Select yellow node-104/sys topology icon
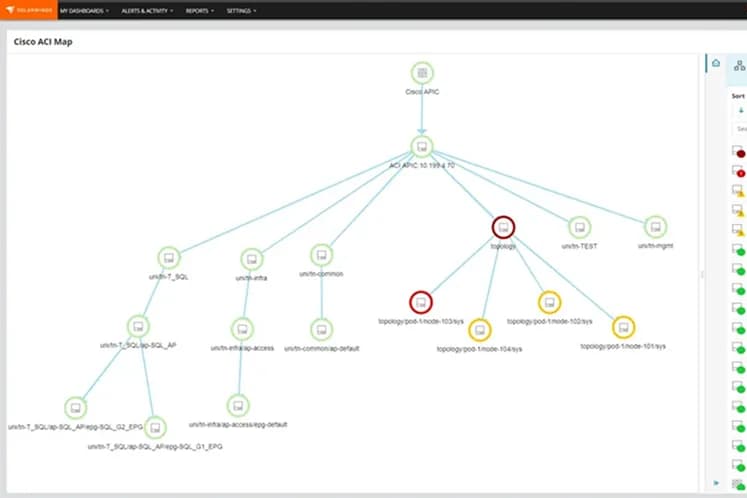 [x=480, y=330]
